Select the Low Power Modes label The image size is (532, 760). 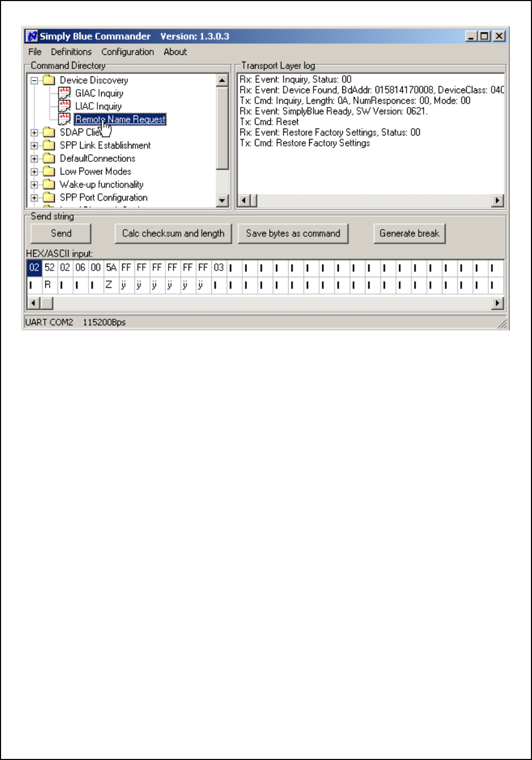pyautogui.click(x=95, y=171)
